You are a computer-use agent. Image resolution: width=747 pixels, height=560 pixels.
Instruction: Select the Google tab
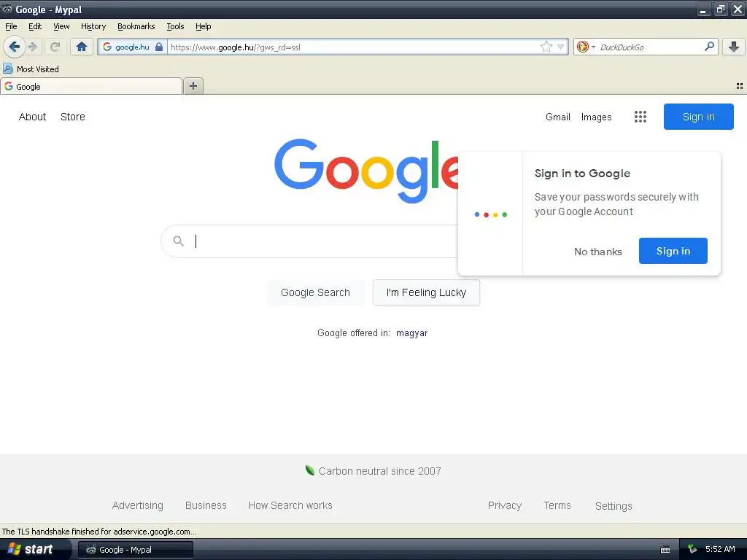click(91, 86)
